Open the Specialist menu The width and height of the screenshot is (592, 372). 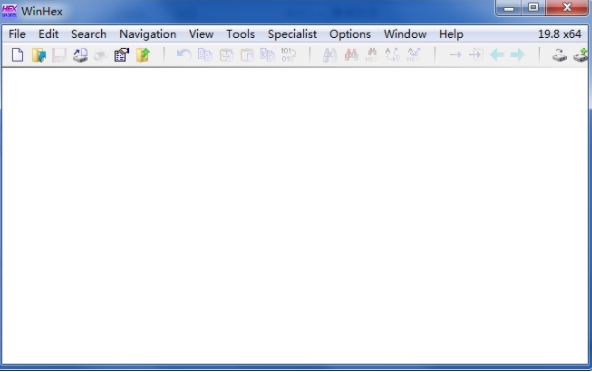pyautogui.click(x=292, y=34)
